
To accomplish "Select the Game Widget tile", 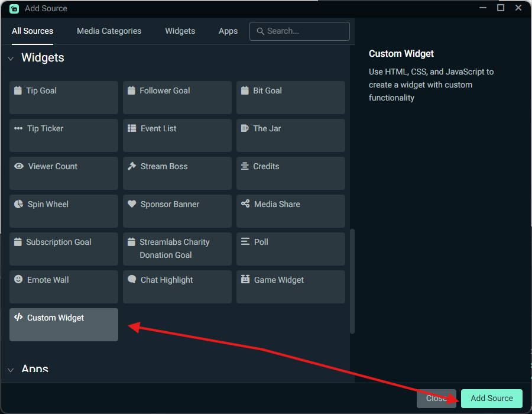I will coord(290,287).
